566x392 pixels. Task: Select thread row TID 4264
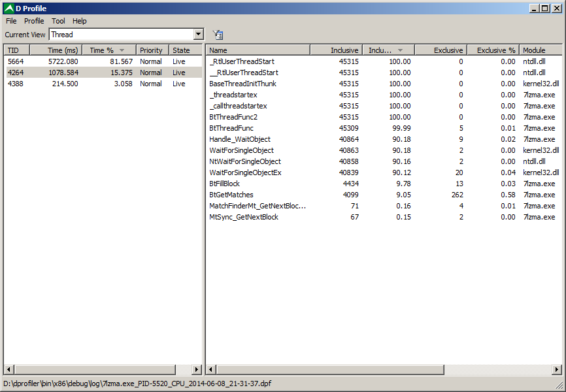[104, 73]
